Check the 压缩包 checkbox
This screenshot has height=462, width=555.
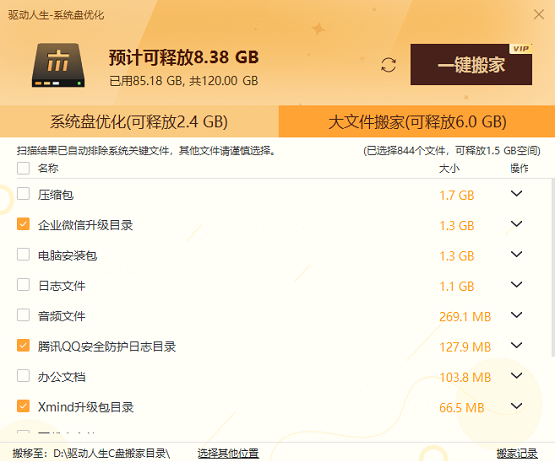[x=23, y=194]
